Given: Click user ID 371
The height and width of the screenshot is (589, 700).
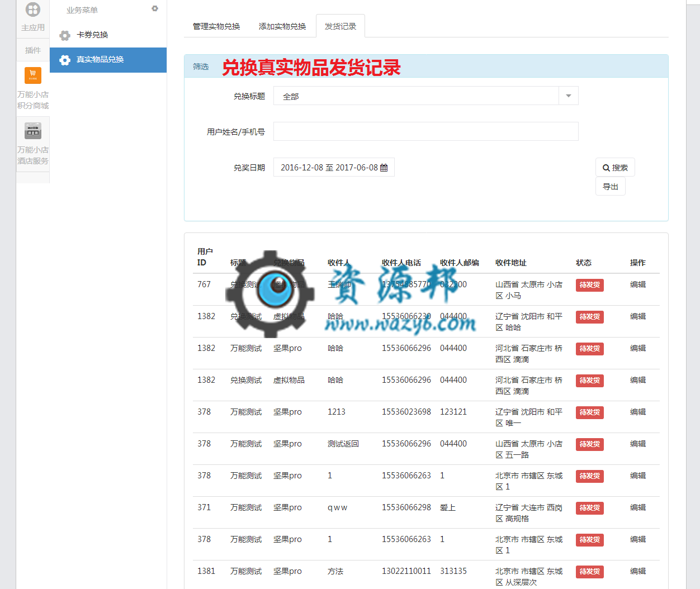Looking at the screenshot, I should click(204, 507).
